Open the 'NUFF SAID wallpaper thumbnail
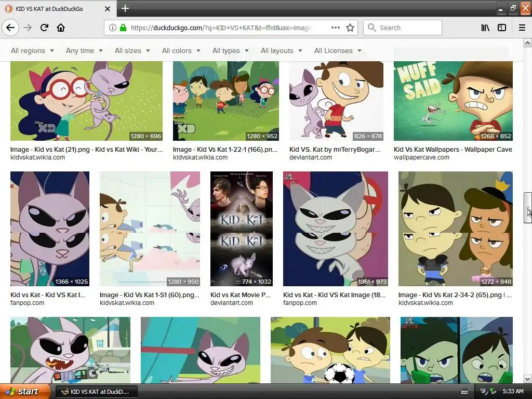 click(453, 101)
